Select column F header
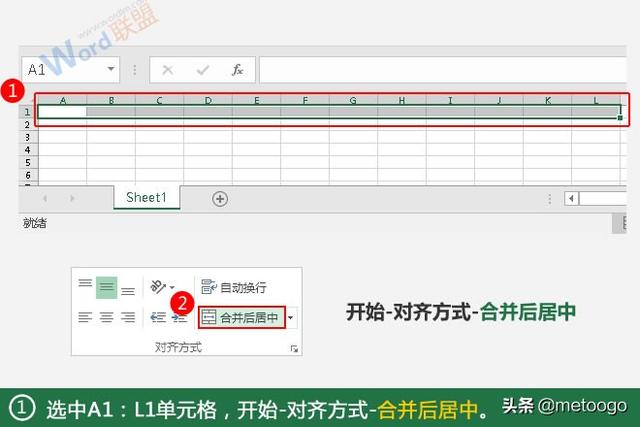 click(305, 100)
